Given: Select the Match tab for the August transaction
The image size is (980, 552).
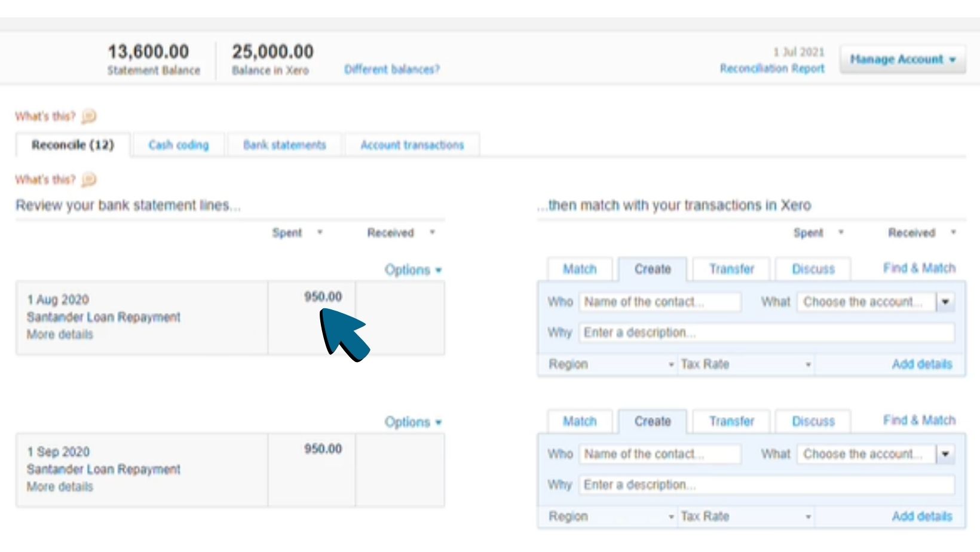Looking at the screenshot, I should (580, 269).
